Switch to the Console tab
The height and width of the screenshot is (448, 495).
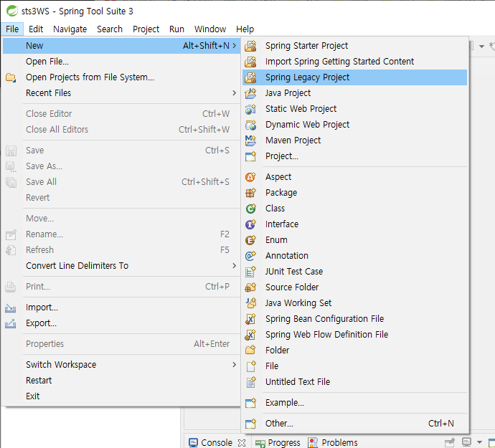click(x=216, y=443)
